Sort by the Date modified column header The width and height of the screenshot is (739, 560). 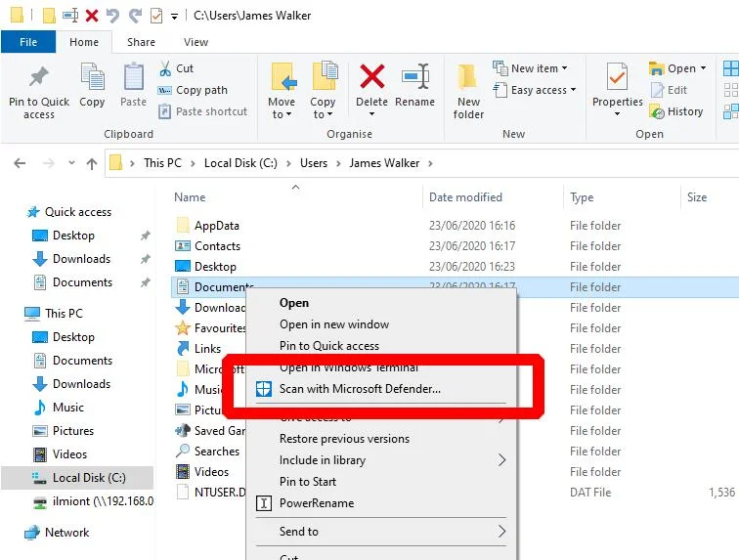[x=465, y=197]
